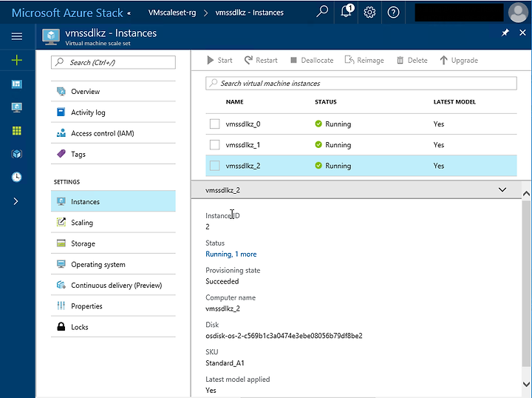Check the vmssdlkz_1 instance checkbox
This screenshot has height=398, width=532.
(214, 145)
